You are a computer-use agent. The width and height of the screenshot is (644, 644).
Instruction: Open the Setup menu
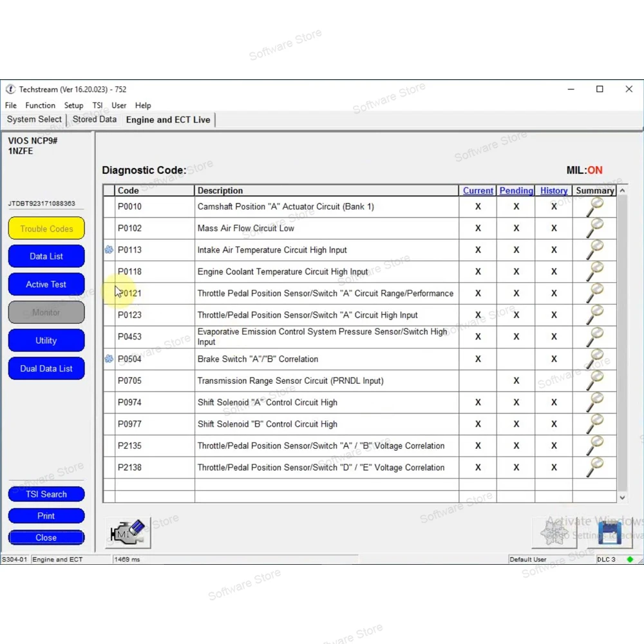pos(73,106)
